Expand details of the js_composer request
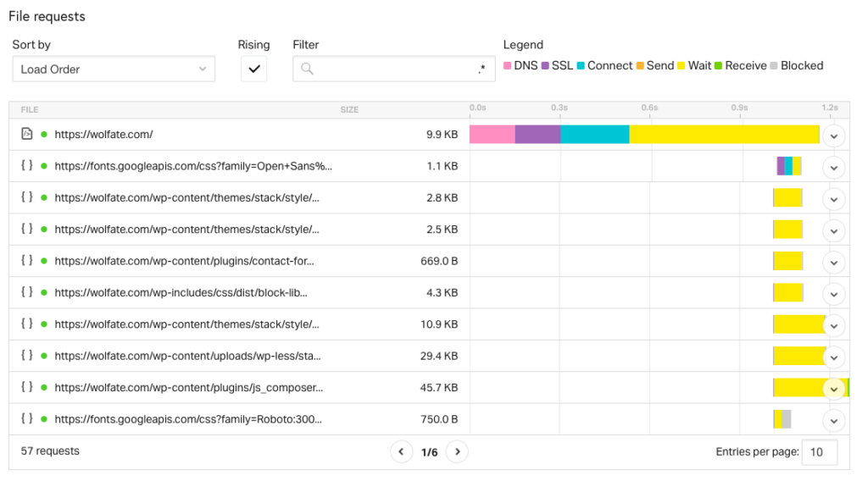The height and width of the screenshot is (487, 868). pos(834,389)
